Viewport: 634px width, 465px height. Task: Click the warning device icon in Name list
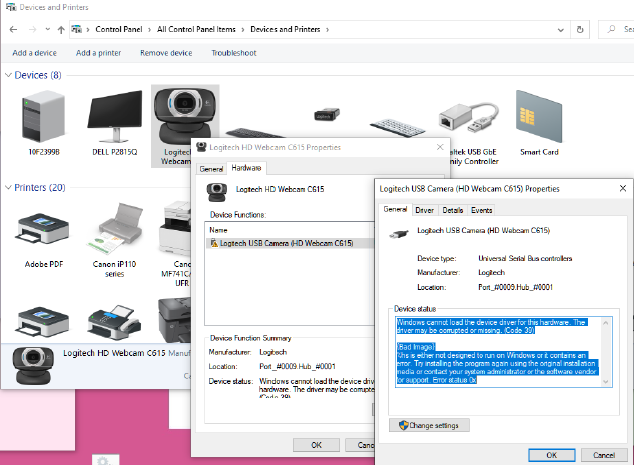(x=214, y=243)
